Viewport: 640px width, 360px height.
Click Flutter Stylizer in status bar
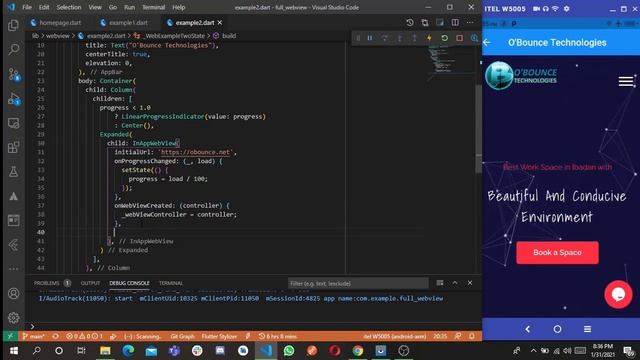pos(219,336)
